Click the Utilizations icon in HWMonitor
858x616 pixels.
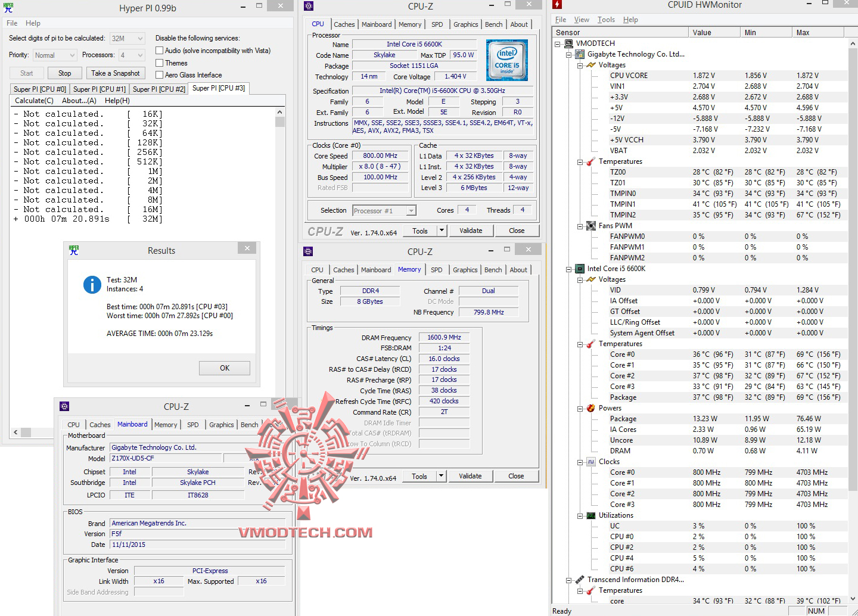click(591, 515)
